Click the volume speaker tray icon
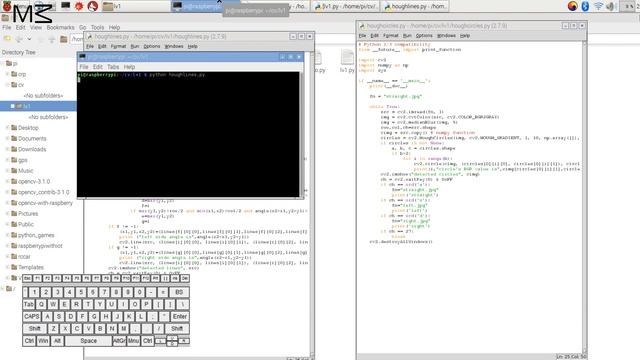This screenshot has width=640, height=360. pyautogui.click(x=610, y=6)
